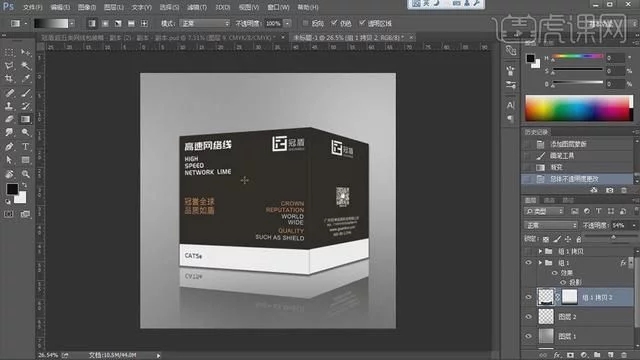Select the Magic Wand tool
This screenshot has width=640, height=360.
tap(25, 66)
